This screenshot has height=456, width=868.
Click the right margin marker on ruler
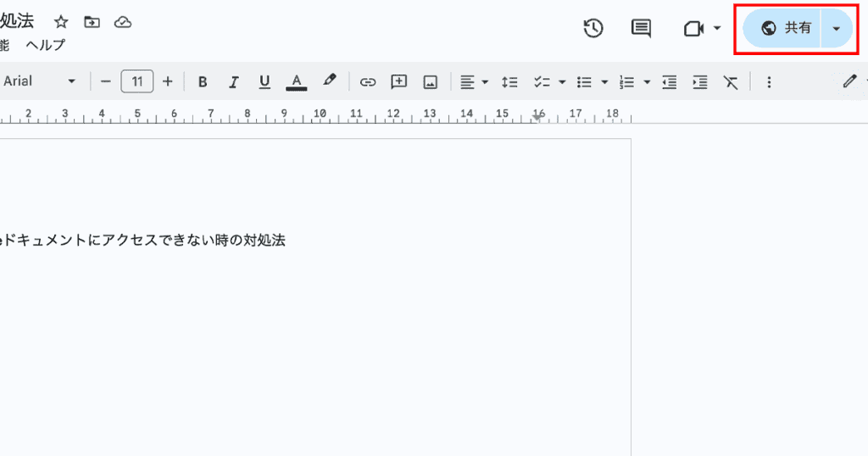[537, 117]
